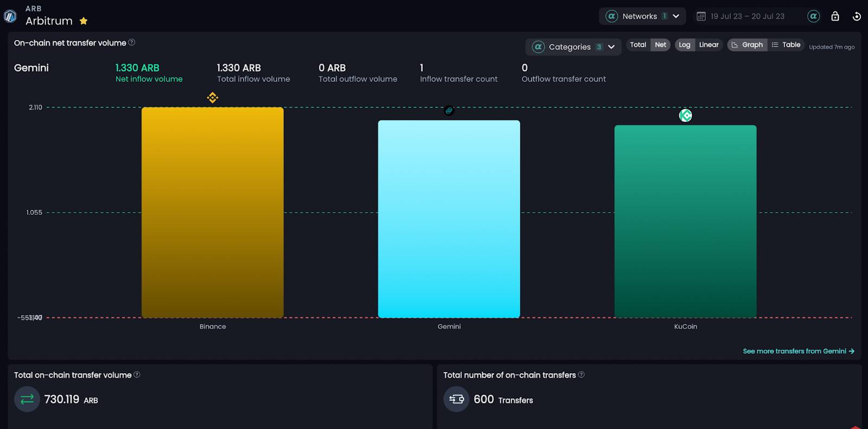Expand the Categories dropdown
The height and width of the screenshot is (429, 868).
coord(573,47)
